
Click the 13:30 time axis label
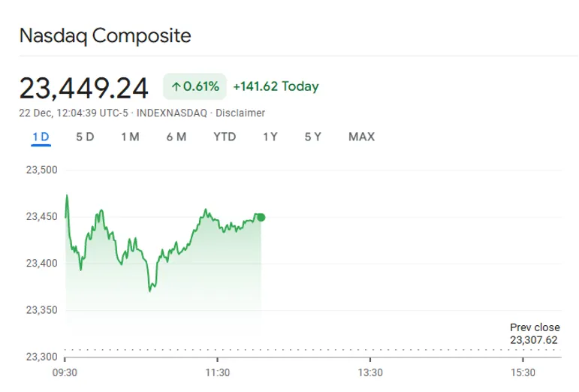point(370,372)
